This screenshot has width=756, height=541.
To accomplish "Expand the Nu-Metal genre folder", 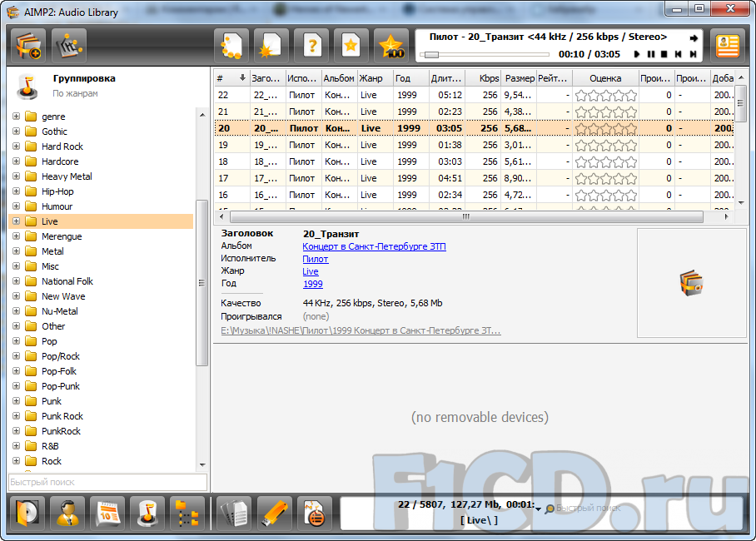I will pos(16,311).
